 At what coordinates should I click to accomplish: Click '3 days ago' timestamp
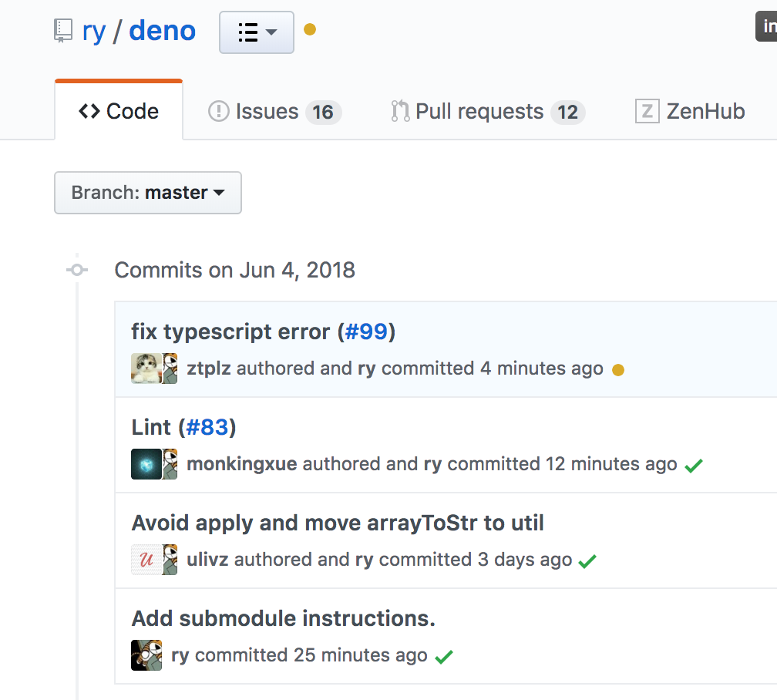click(x=525, y=560)
